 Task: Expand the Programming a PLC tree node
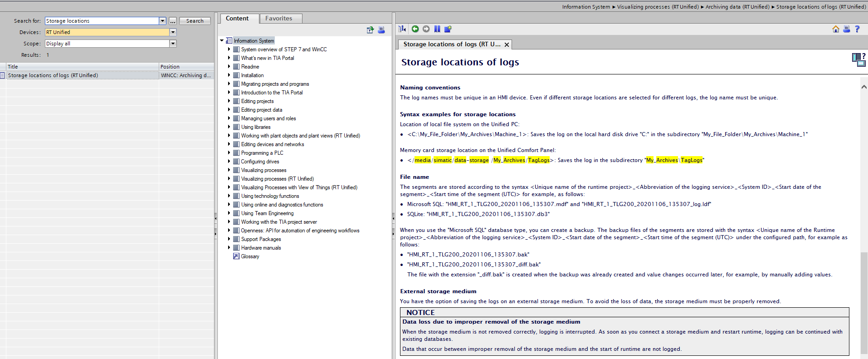click(x=229, y=153)
